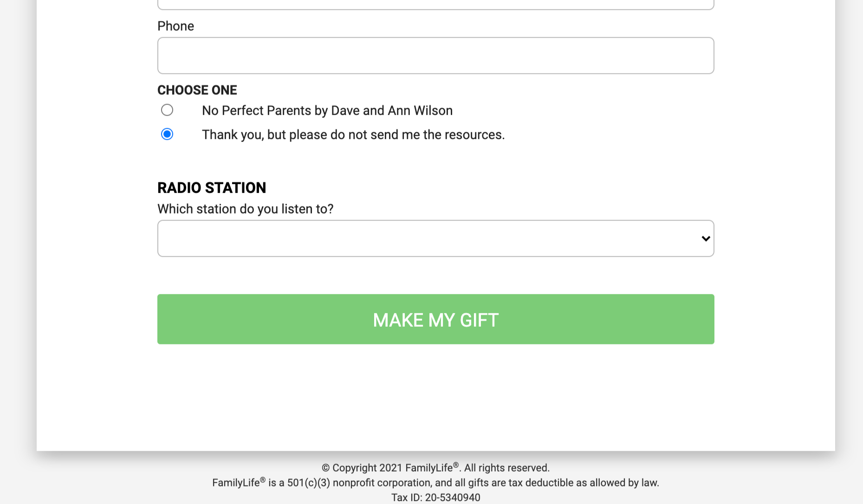The width and height of the screenshot is (863, 504).
Task: Click the CHOOSE ONE heading
Action: [197, 90]
